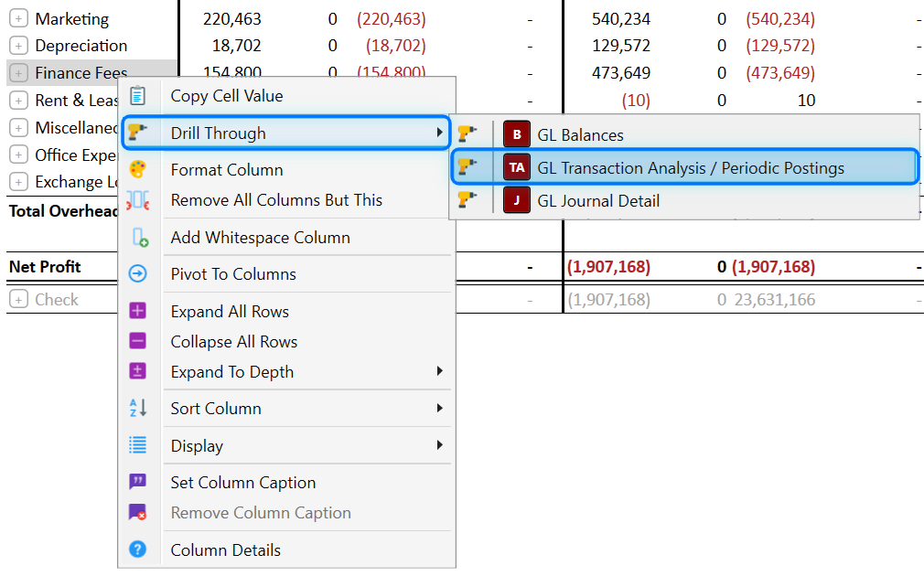This screenshot has width=924, height=576.
Task: Open the Expand To Depth submenu arrow
Action: tap(440, 371)
